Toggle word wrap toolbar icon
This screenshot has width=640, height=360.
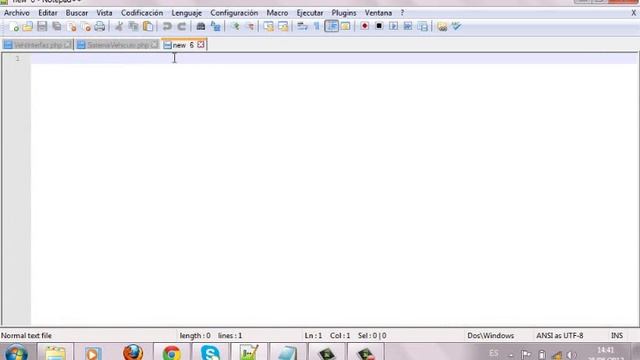[x=302, y=27]
